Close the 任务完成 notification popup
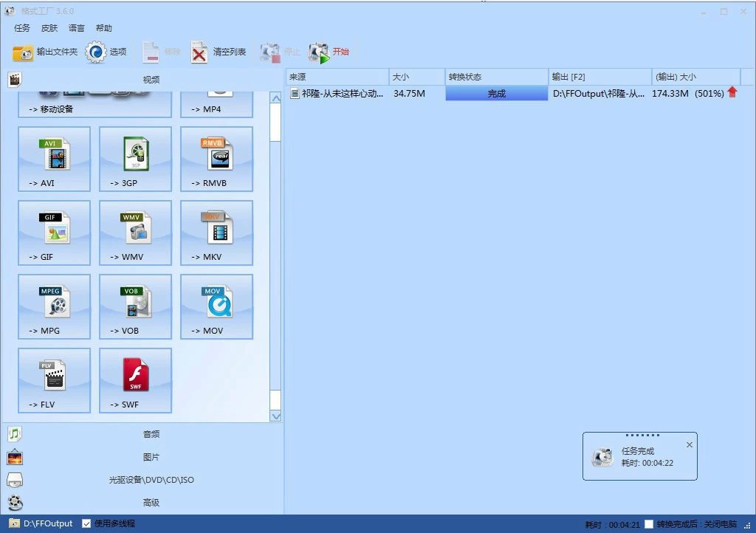This screenshot has width=756, height=533. (x=690, y=445)
